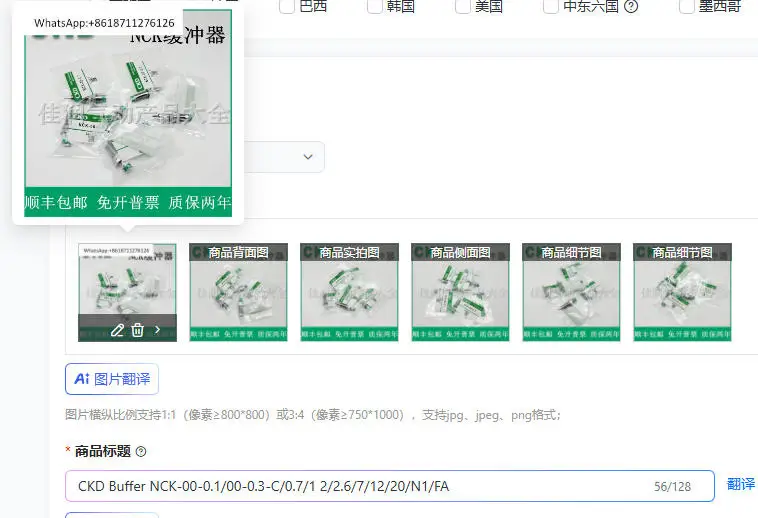Tick the 中东六国 checkbox
This screenshot has height=518, width=758.
click(551, 6)
